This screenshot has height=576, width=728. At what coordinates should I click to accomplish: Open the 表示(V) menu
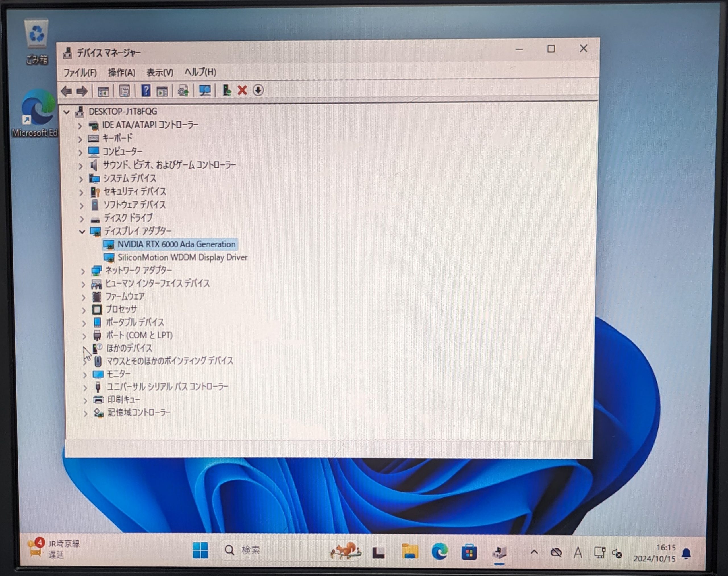[160, 72]
